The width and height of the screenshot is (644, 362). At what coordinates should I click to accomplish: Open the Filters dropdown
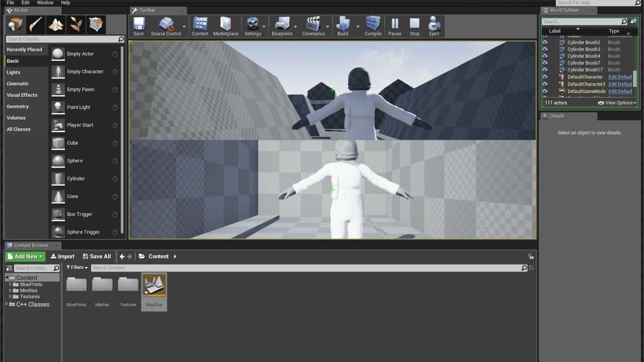[x=77, y=267]
